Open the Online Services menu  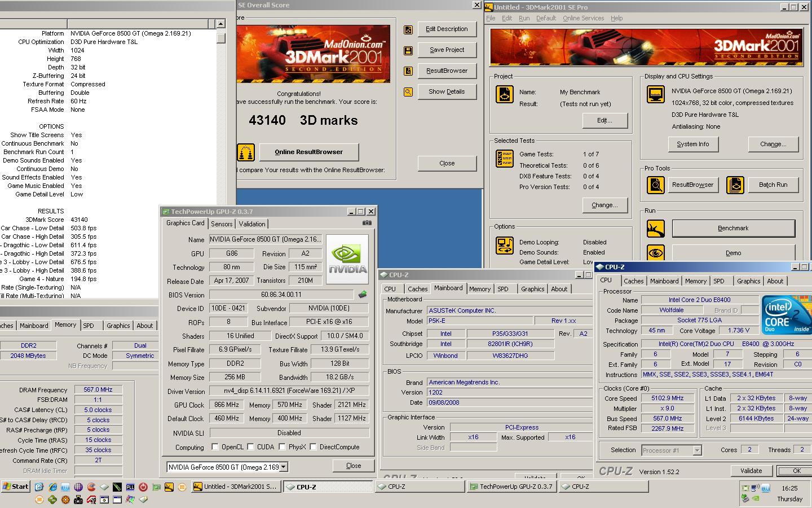pos(583,18)
